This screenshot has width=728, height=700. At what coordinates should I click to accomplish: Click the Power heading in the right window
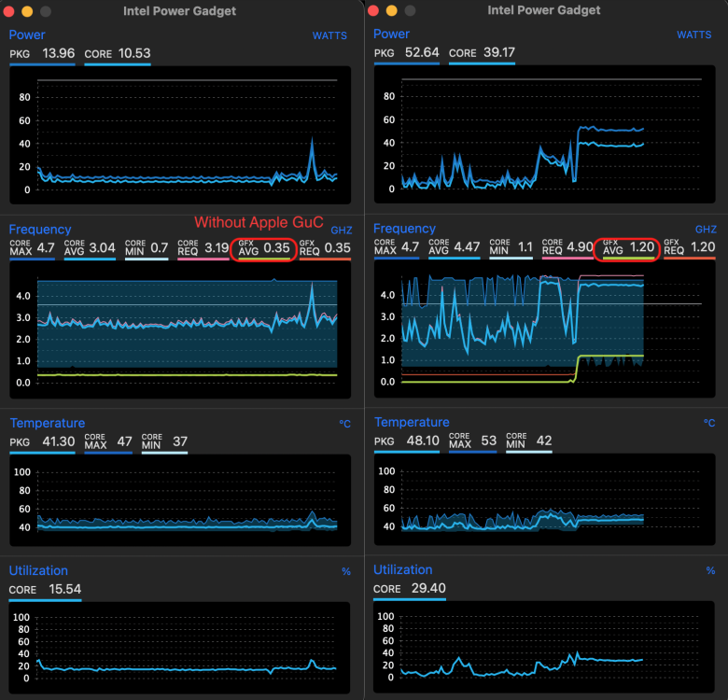coord(392,34)
